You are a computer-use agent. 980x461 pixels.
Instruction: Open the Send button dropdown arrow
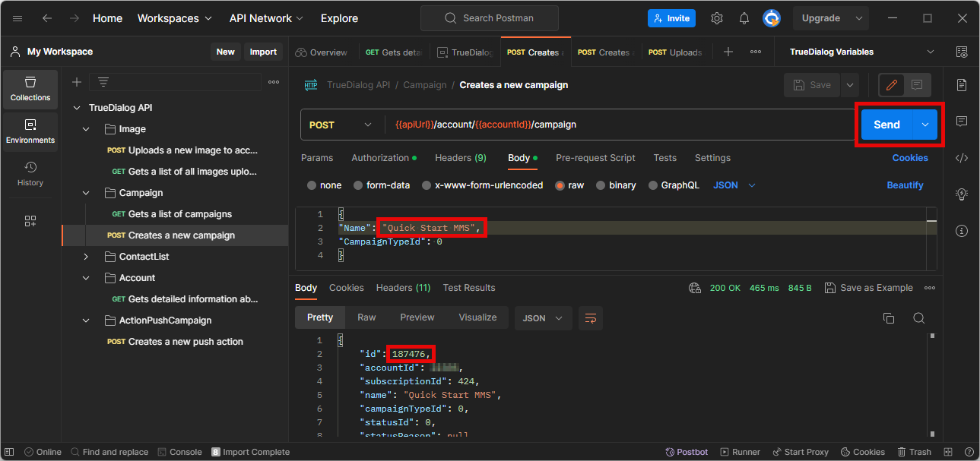point(925,125)
